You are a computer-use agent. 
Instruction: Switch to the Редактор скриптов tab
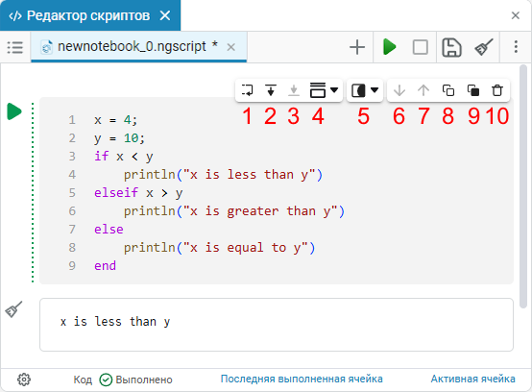(88, 15)
